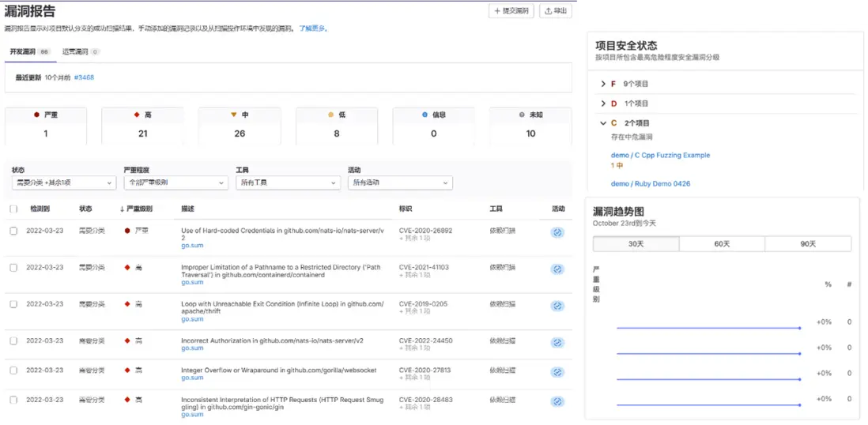This screenshot has width=868, height=425.
Task: Select the 30天 trend range
Action: (636, 244)
